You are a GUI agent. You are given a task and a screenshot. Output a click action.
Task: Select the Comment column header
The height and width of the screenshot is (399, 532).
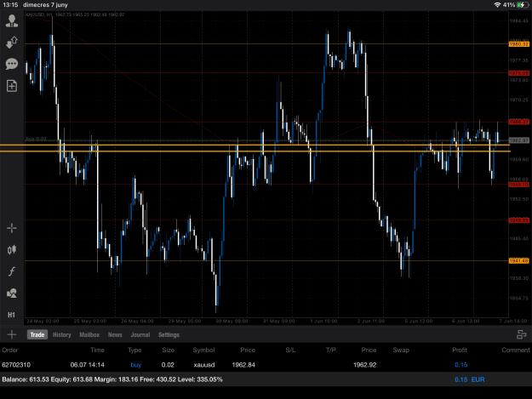pos(515,350)
